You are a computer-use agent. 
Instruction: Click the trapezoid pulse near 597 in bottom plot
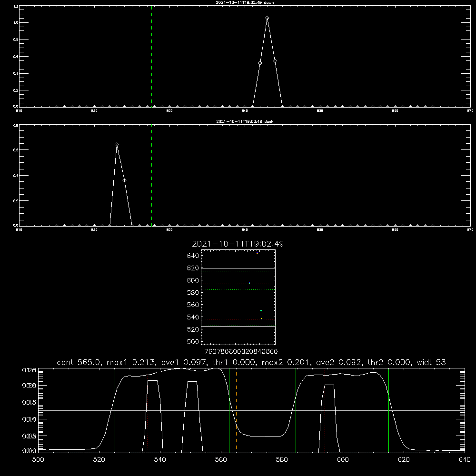[x=329, y=418]
